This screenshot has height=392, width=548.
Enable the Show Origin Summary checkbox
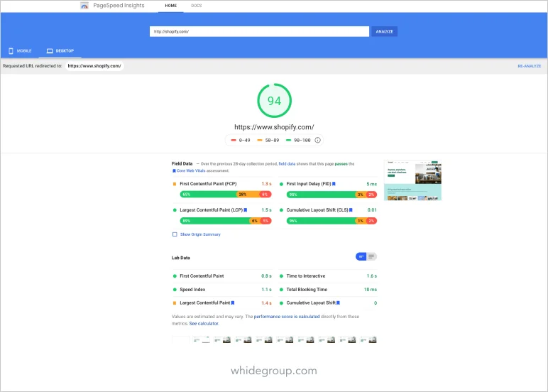[175, 234]
